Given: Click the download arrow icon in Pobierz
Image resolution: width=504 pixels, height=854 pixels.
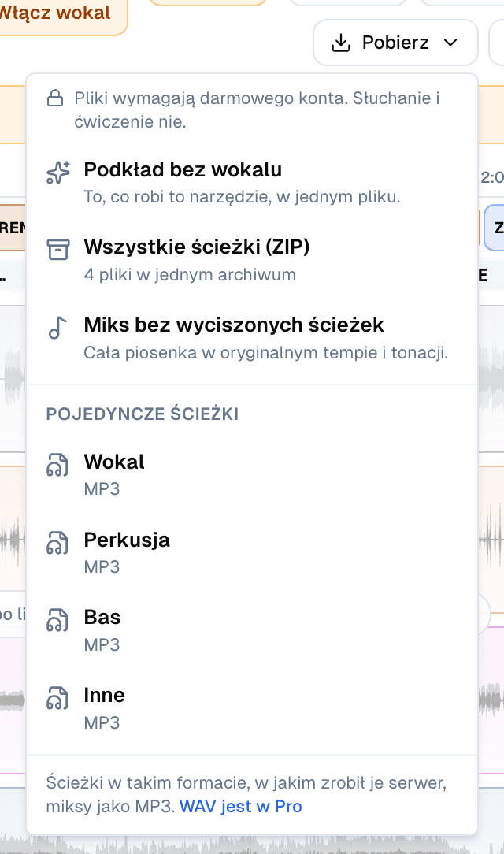Looking at the screenshot, I should [x=341, y=43].
